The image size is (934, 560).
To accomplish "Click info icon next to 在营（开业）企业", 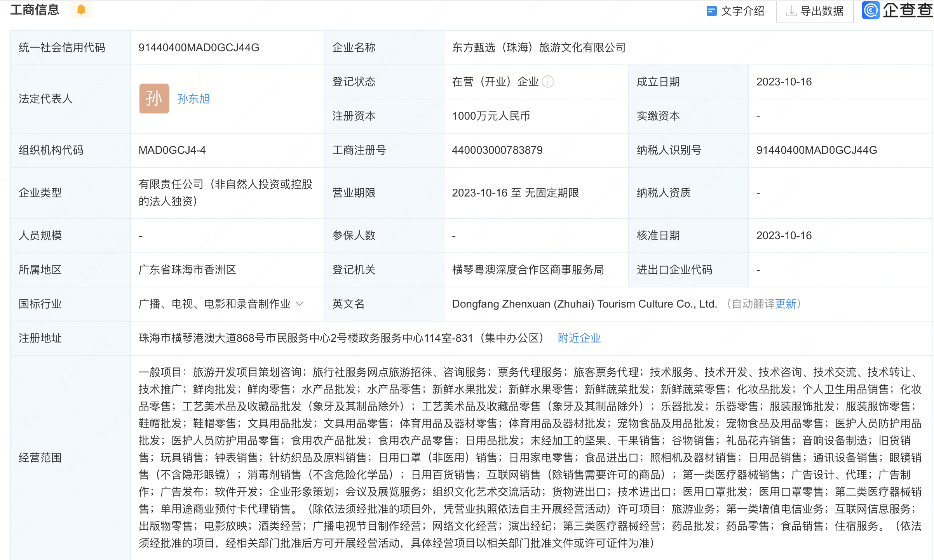I will click(547, 82).
